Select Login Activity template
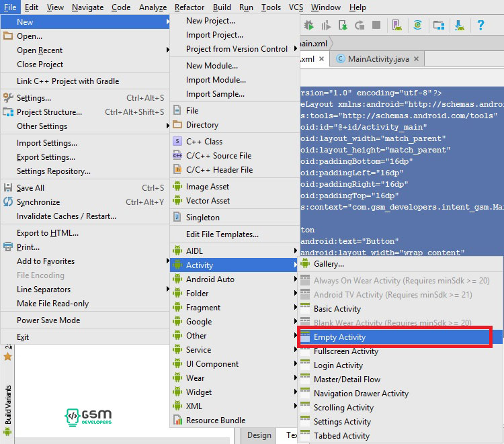The height and width of the screenshot is (444, 504). click(338, 365)
